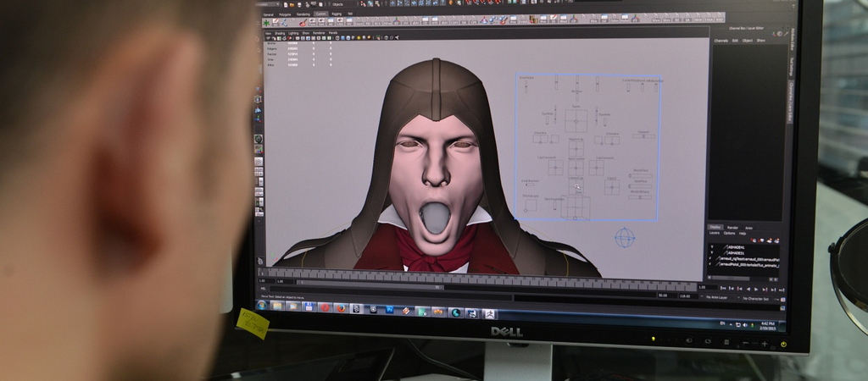Switch to the Rigging shelf tab
The image size is (868, 381).
pyautogui.click(x=337, y=14)
